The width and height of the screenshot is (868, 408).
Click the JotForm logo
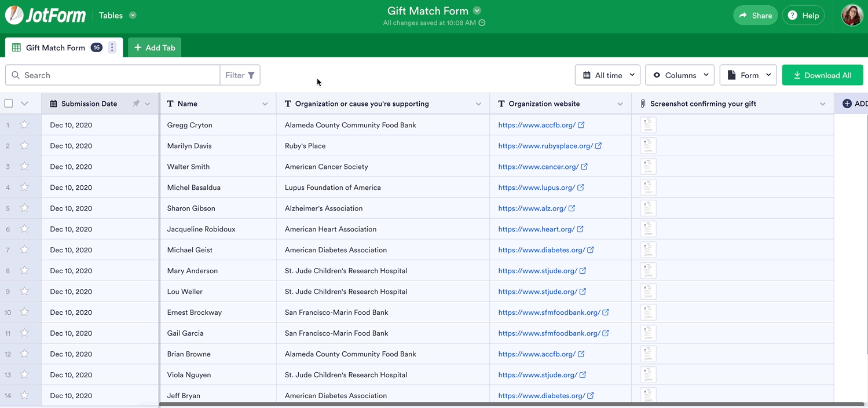[x=45, y=16]
